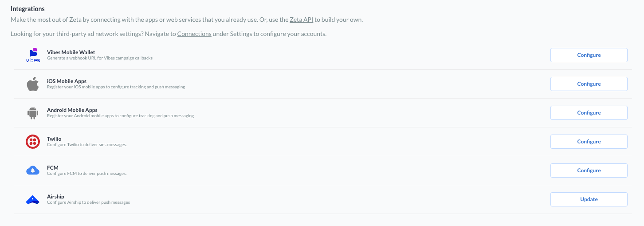
Task: Click the FCM cloud bell icon
Action: click(33, 170)
